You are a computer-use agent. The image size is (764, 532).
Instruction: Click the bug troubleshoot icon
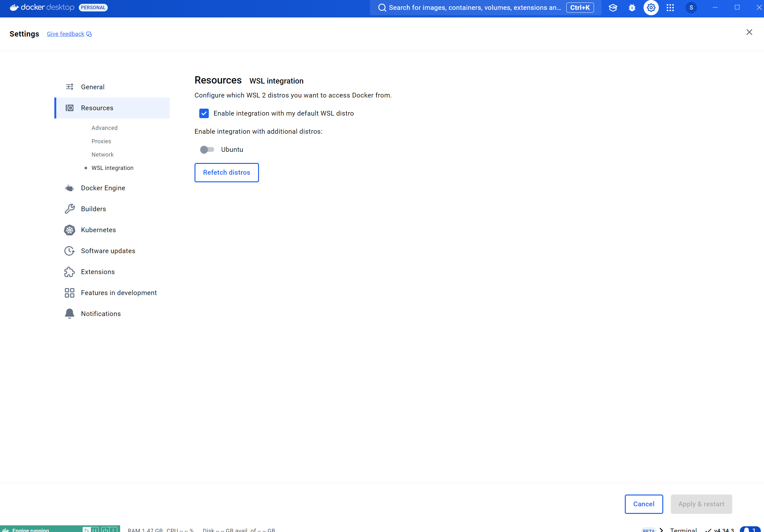(632, 8)
